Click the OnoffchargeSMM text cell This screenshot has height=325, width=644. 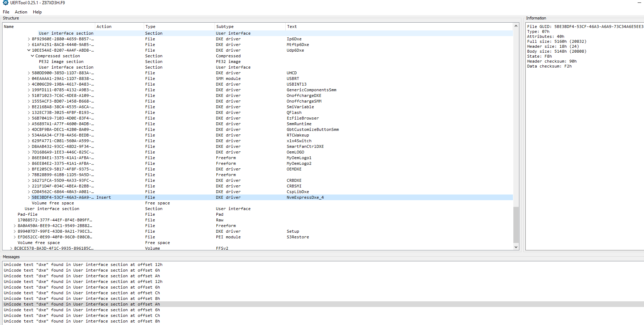point(304,101)
